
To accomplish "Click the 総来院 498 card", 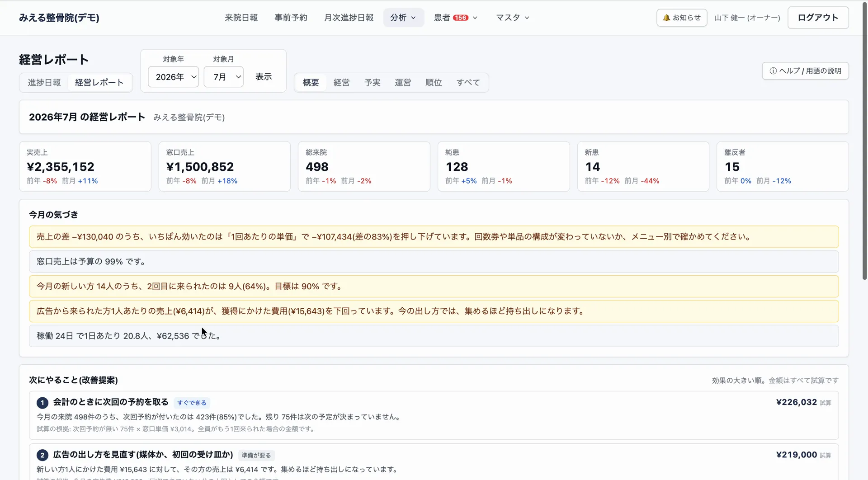I will point(364,166).
